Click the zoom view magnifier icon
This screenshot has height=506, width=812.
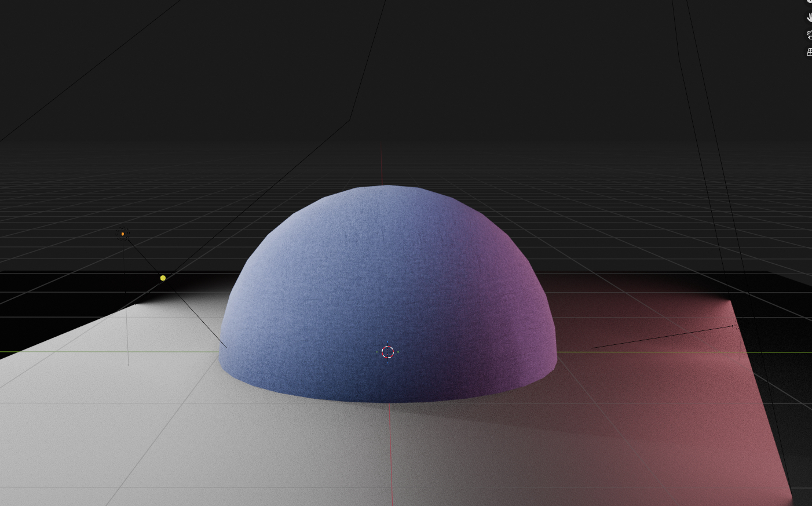point(810,2)
